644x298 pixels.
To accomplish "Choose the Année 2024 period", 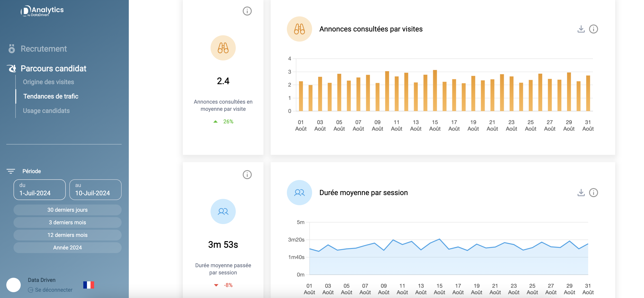I will [68, 248].
